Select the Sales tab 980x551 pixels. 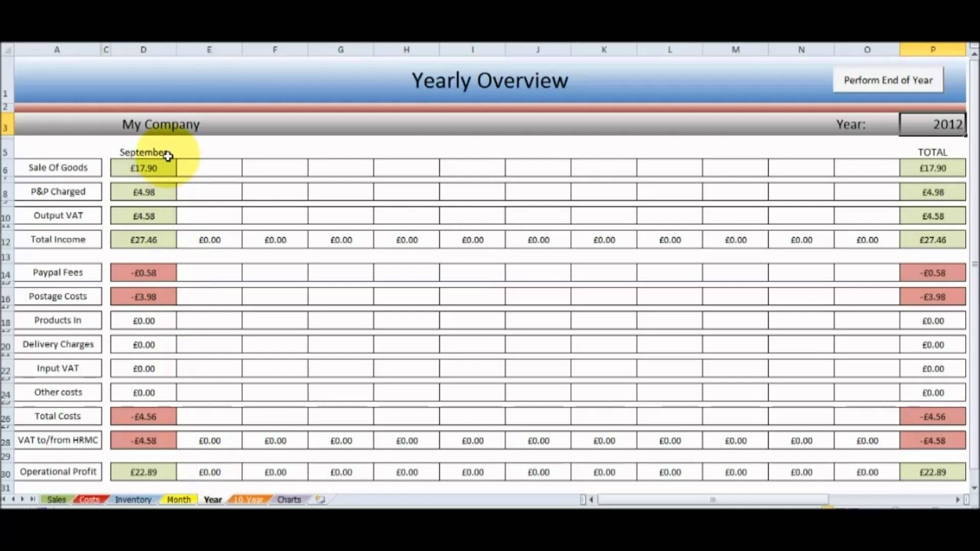(56, 499)
